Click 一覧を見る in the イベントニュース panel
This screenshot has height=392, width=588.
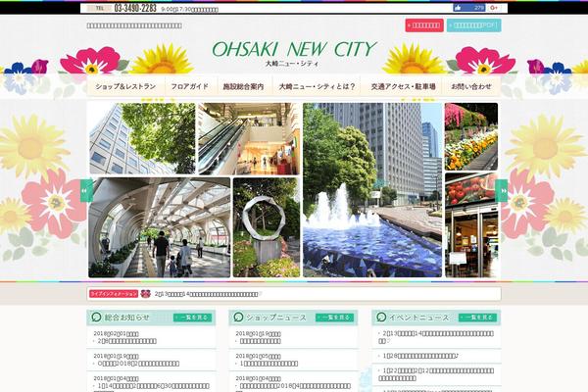[x=477, y=318]
